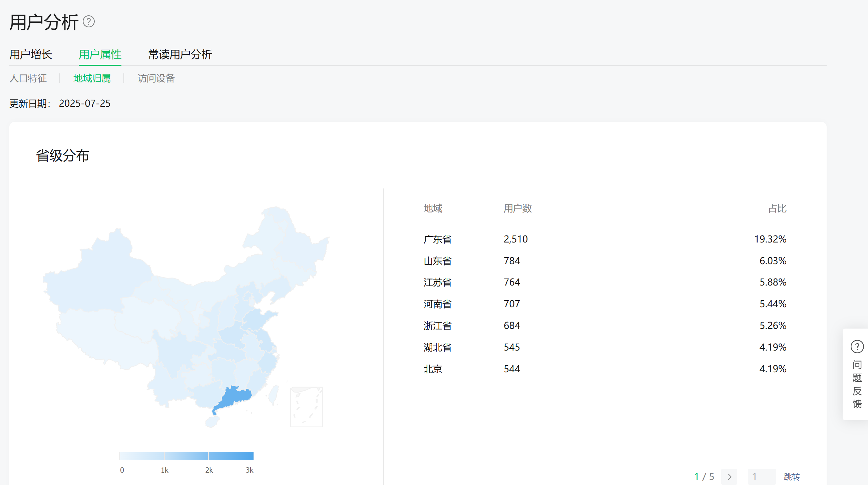Click the 5.88% percentage value
This screenshot has height=485, width=868.
[773, 282]
